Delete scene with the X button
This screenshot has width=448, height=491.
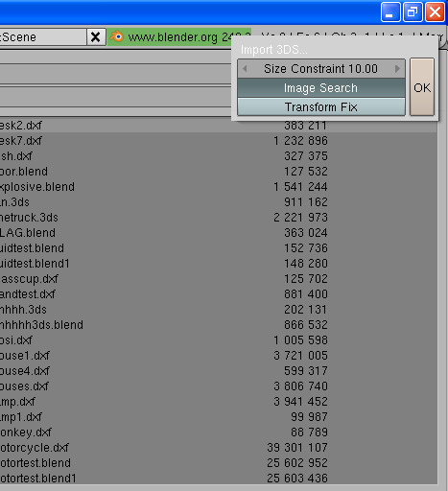click(x=96, y=37)
